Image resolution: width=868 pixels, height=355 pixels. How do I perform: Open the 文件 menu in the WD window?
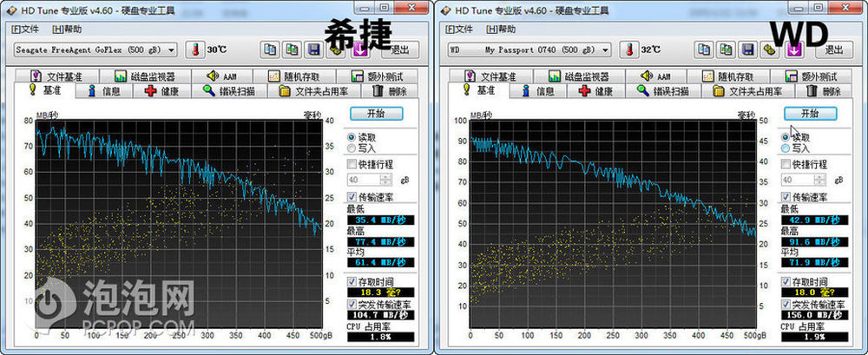(x=459, y=30)
